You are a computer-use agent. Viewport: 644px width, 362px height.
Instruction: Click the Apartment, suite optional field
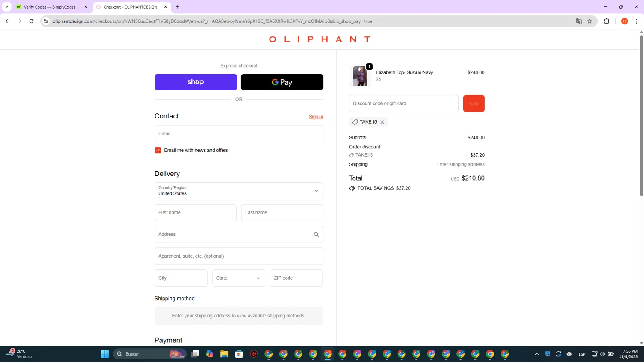click(x=239, y=256)
